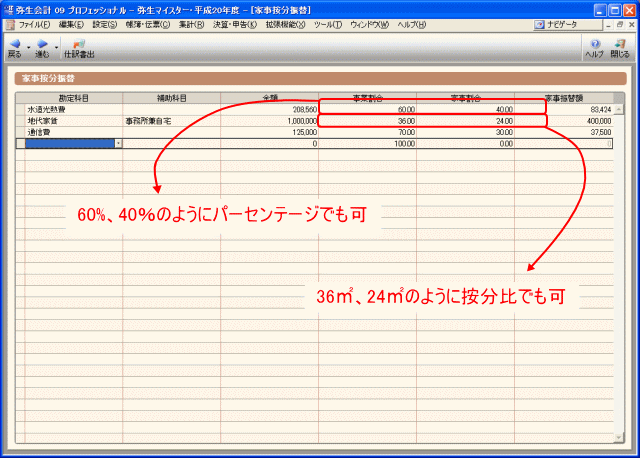Open the ファイル(F) menu
The image size is (640, 458).
point(34,23)
